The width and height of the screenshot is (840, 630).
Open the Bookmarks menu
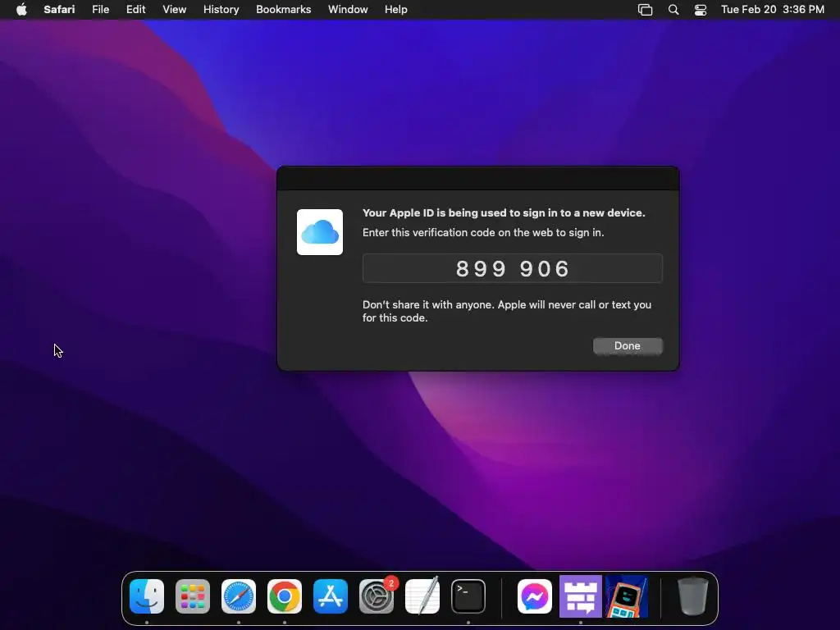click(283, 10)
